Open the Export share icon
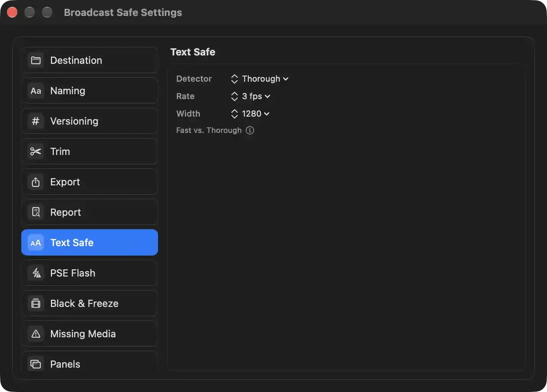The image size is (547, 392). [36, 182]
